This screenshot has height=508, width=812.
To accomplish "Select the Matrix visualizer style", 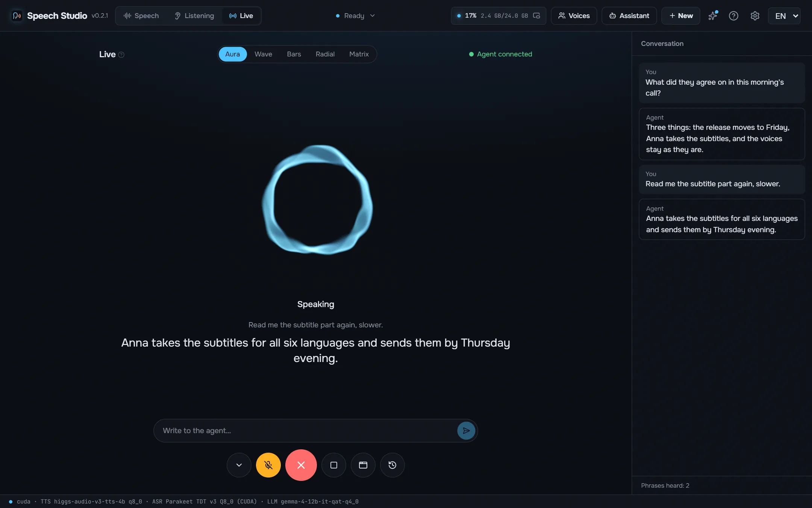I will 359,54.
